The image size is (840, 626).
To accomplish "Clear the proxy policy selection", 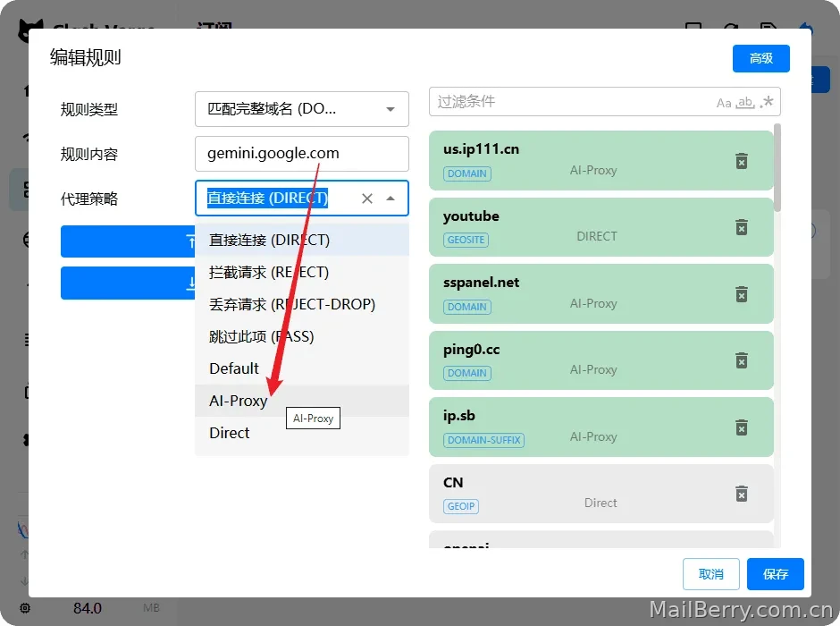I will tap(367, 199).
